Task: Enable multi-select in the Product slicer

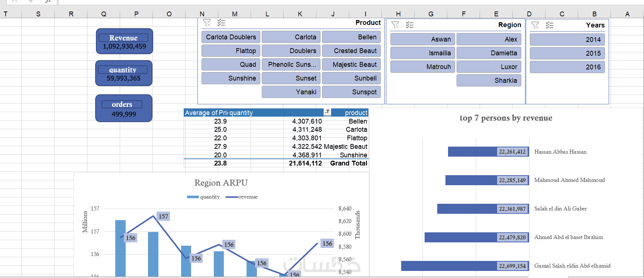Action: pyautogui.click(x=221, y=23)
